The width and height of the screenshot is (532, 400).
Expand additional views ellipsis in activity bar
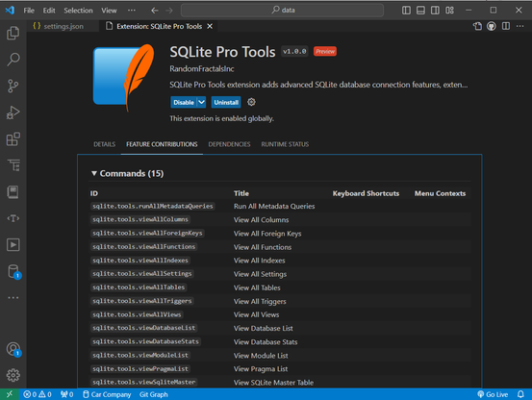(x=13, y=298)
